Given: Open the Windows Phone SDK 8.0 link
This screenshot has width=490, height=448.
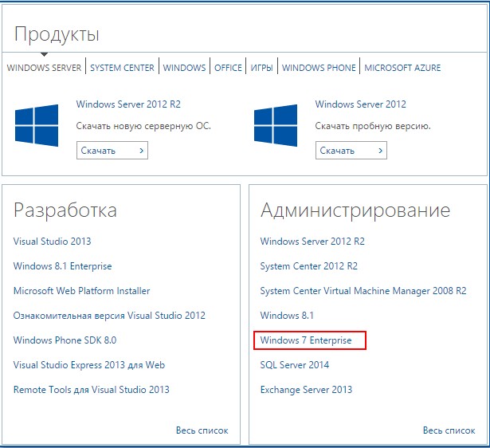Looking at the screenshot, I should [x=65, y=340].
